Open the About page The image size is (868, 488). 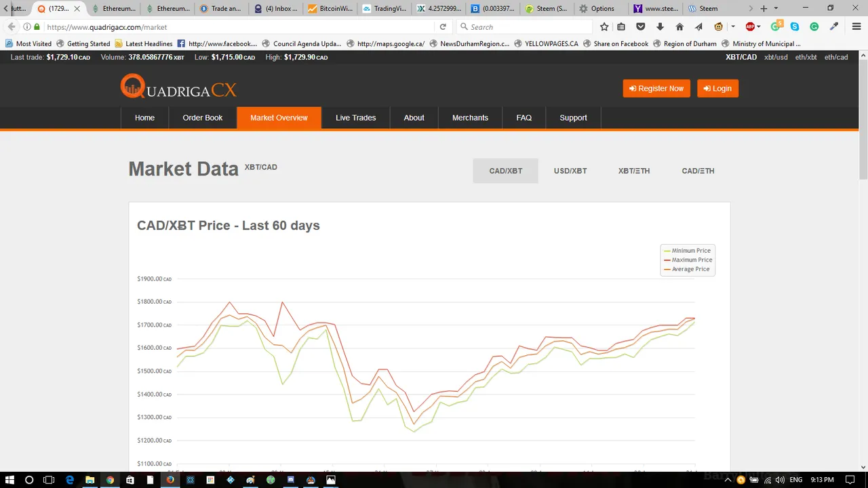coord(414,118)
